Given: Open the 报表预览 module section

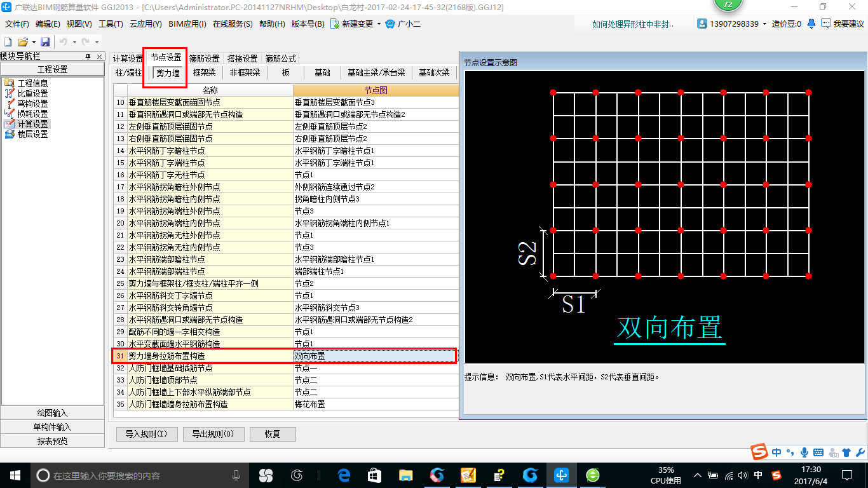Looking at the screenshot, I should pos(52,441).
